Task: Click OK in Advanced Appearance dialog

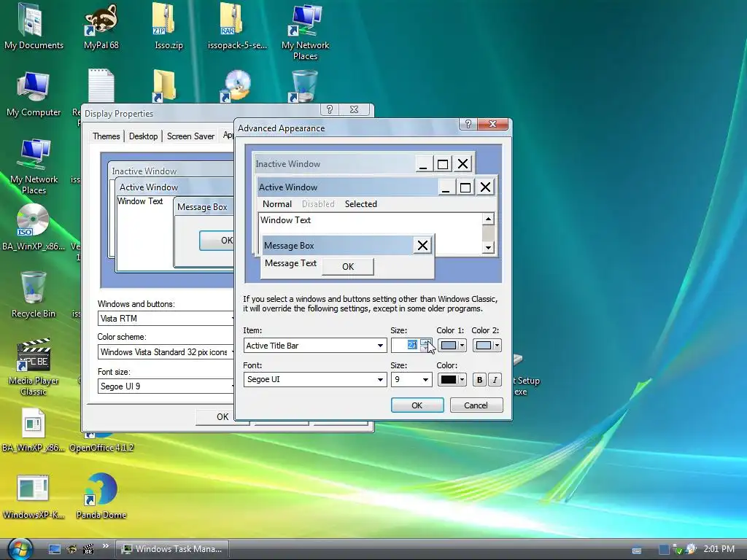Action: (417, 405)
